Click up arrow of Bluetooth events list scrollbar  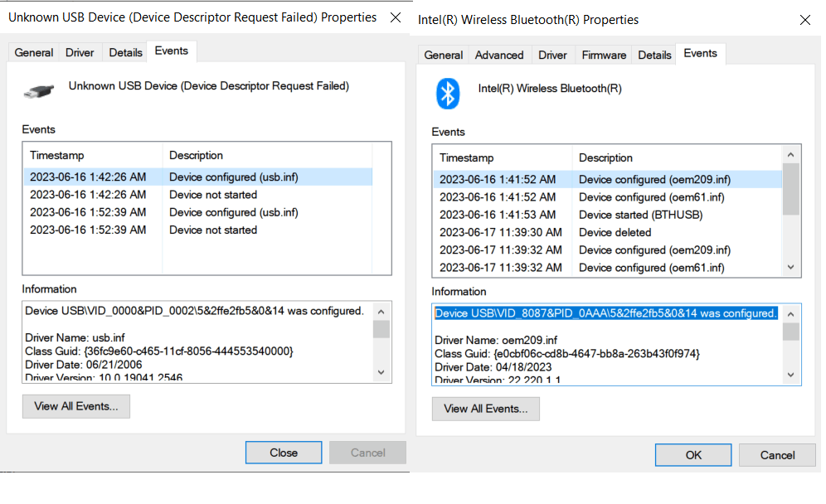790,155
